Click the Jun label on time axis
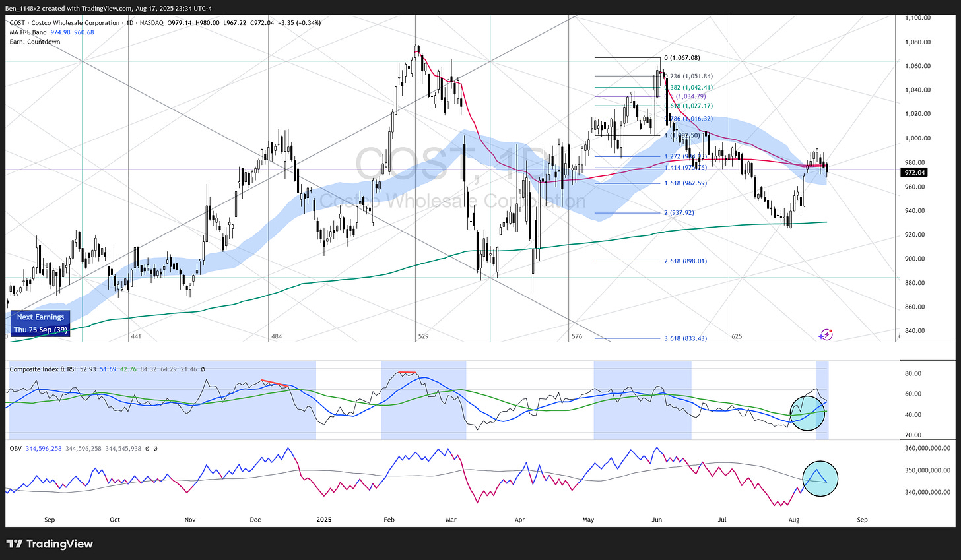Image resolution: width=961 pixels, height=560 pixels. click(657, 520)
